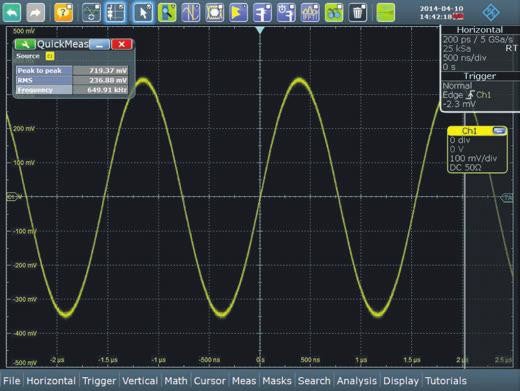Open the Trigger settings label
Screen dimensions: 520x391
(x=480, y=76)
